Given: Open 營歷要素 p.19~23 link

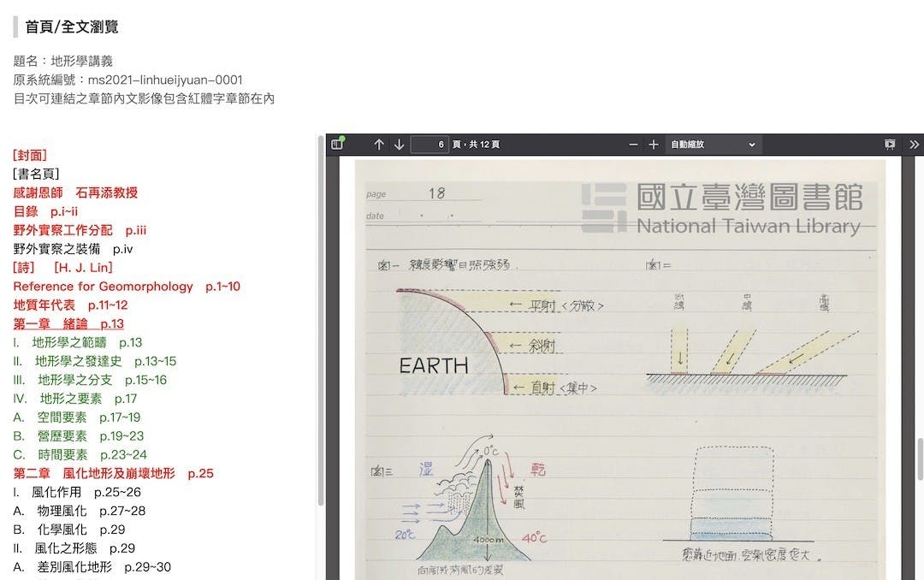Looking at the screenshot, I should click(79, 436).
